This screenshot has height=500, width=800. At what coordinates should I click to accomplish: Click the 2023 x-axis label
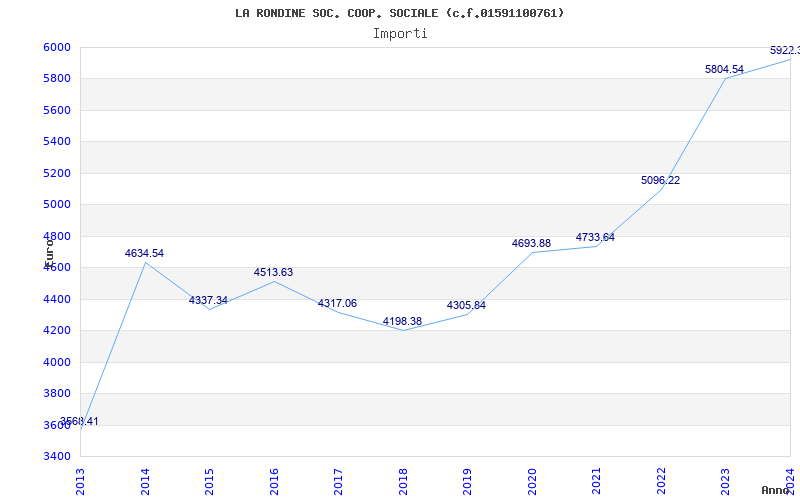pyautogui.click(x=726, y=481)
